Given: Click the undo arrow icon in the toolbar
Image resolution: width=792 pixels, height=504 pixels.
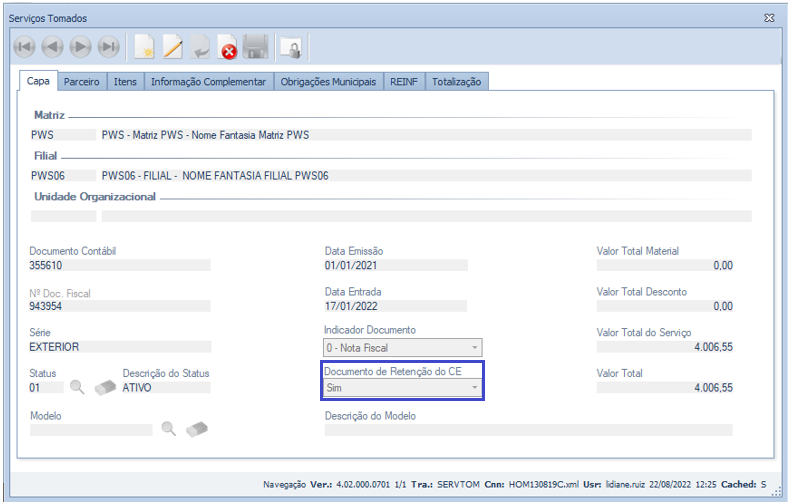Looking at the screenshot, I should click(201, 46).
